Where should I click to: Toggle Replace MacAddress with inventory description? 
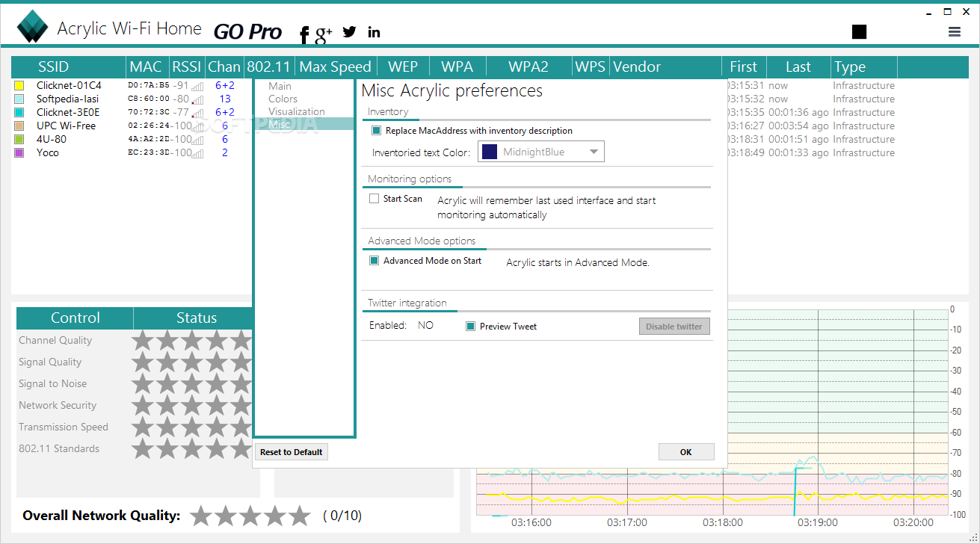376,131
